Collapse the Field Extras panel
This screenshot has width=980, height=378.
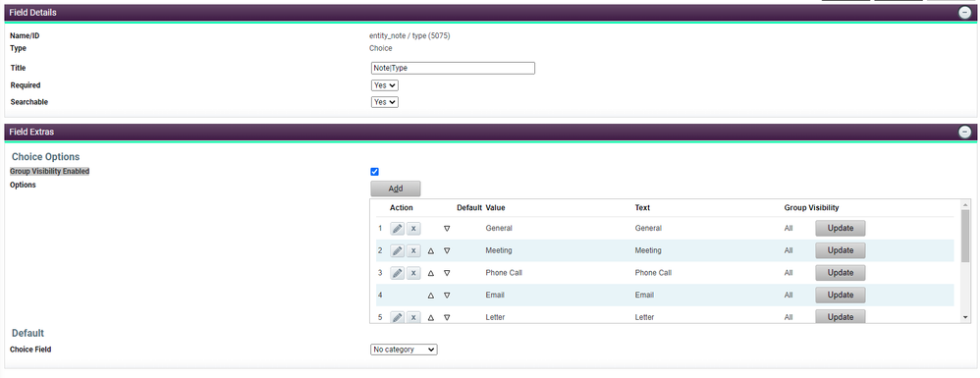click(965, 132)
